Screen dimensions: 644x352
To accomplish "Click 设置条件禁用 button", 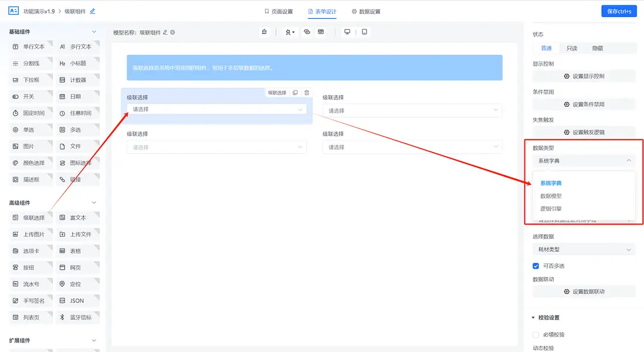I will (x=584, y=104).
